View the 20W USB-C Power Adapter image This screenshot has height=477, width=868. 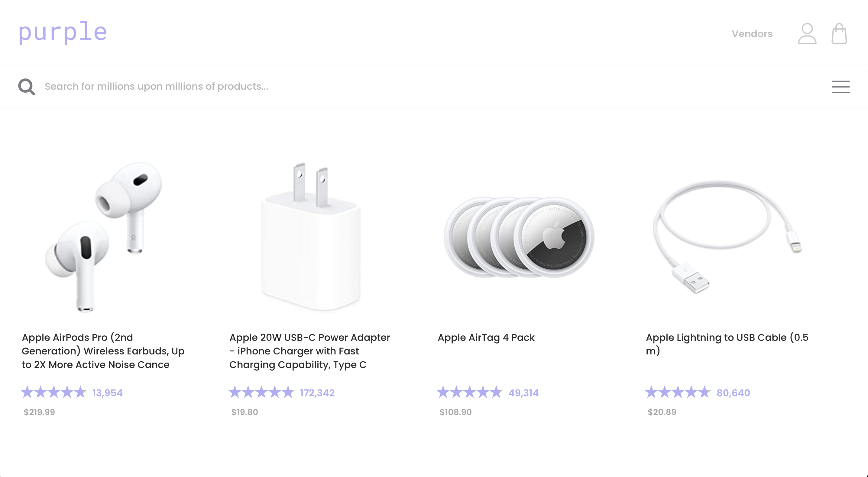(311, 237)
